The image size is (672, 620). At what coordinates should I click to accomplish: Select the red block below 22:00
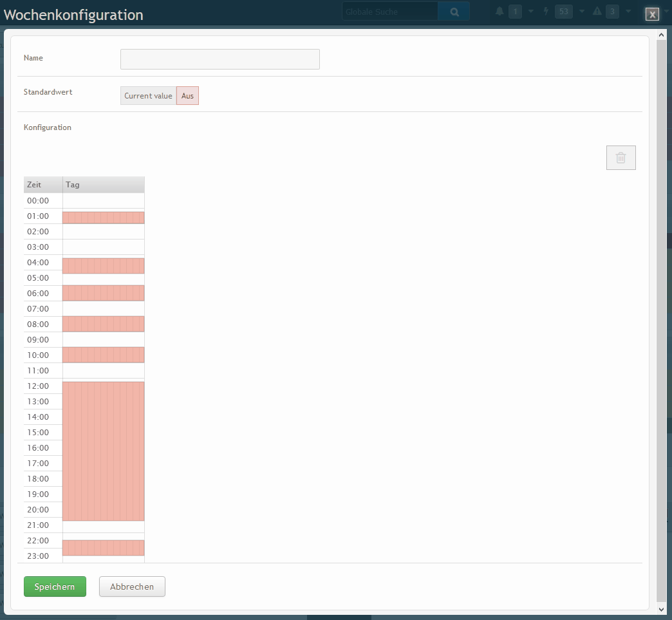(x=103, y=548)
